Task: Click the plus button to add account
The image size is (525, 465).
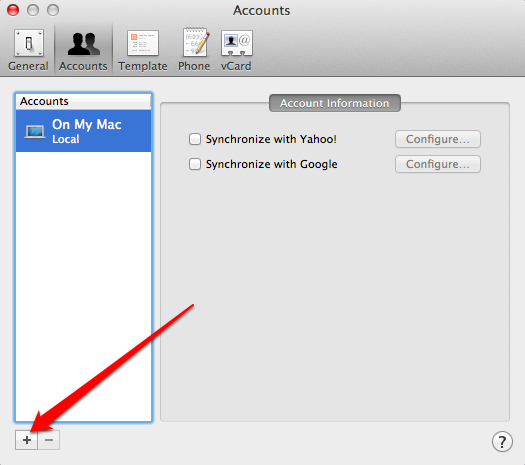Action: 26,440
